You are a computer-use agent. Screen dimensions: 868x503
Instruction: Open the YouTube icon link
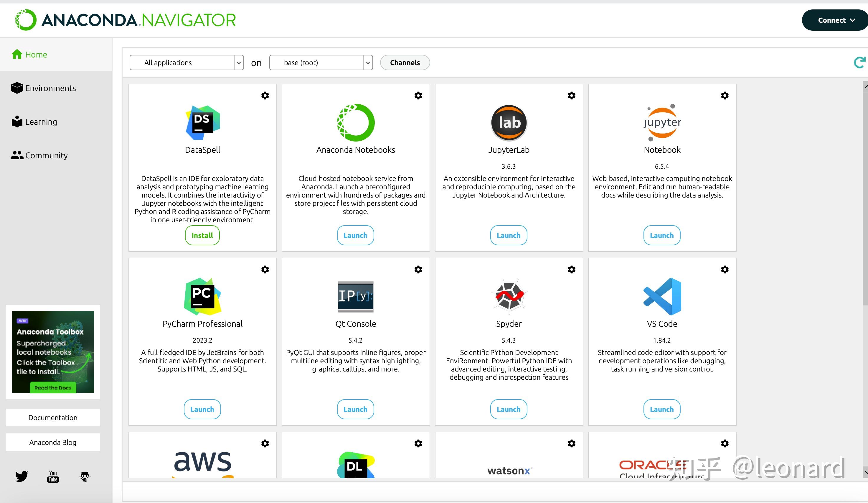(53, 476)
